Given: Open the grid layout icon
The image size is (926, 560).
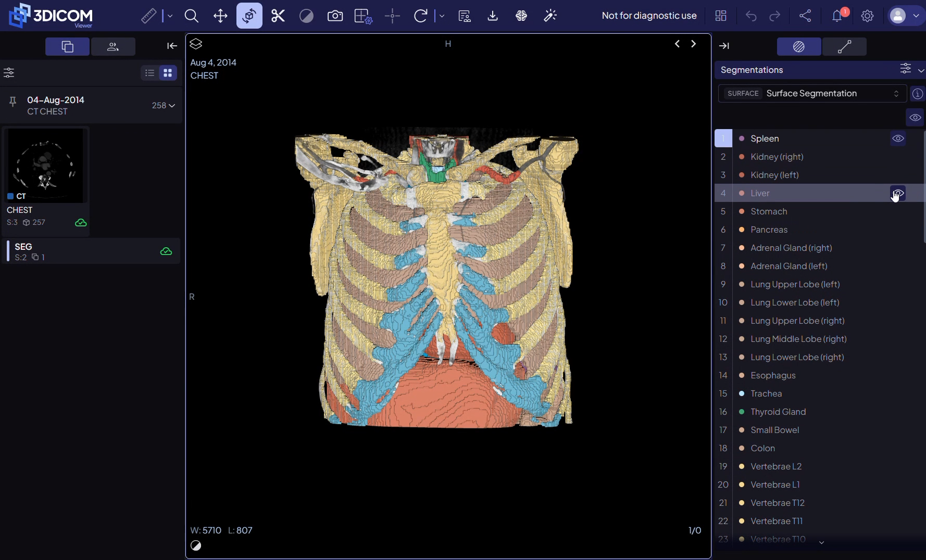Looking at the screenshot, I should [721, 16].
